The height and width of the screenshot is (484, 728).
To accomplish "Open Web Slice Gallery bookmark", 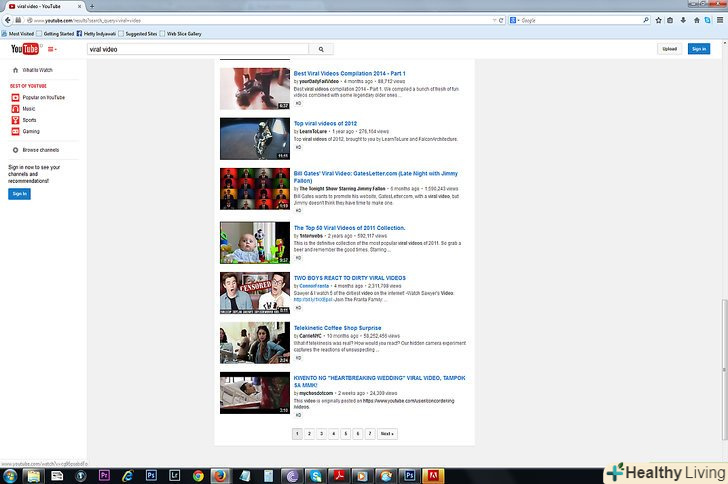I will 181,34.
